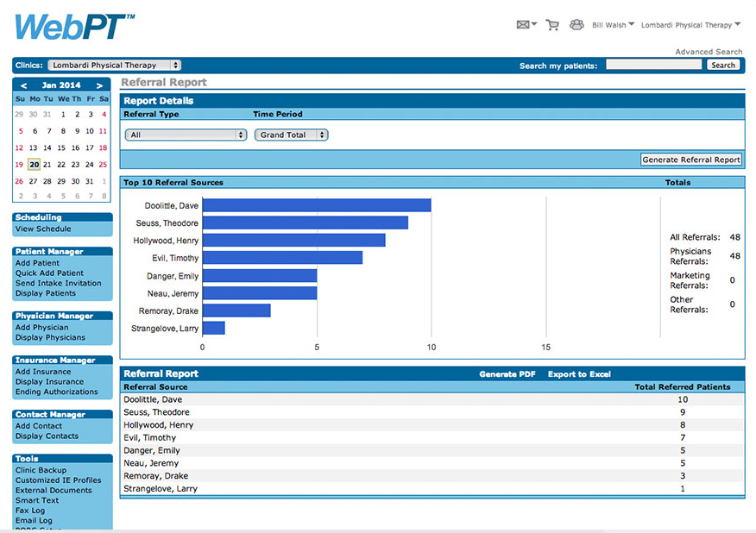
Task: Open the Clinics dropdown
Action: pos(113,65)
